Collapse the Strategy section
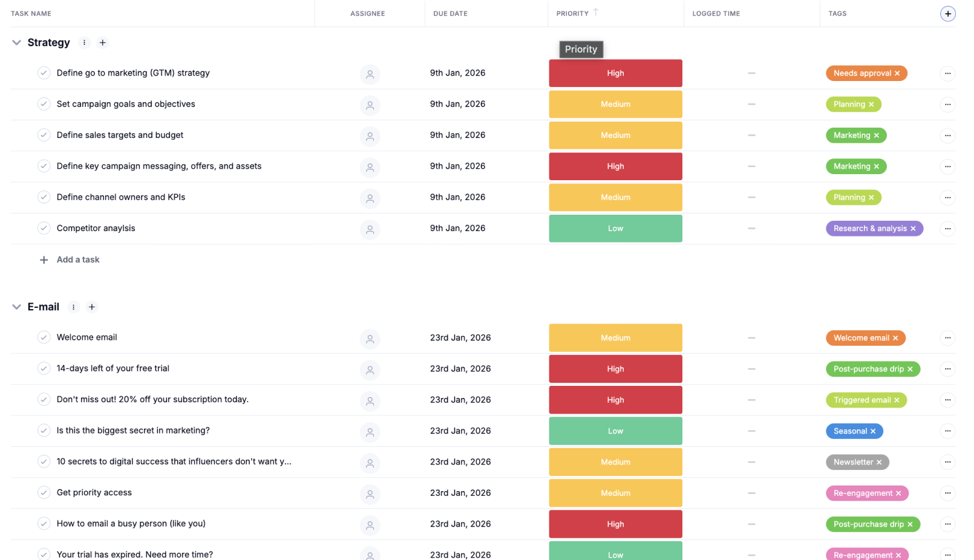This screenshot has height=560, width=974. click(17, 42)
